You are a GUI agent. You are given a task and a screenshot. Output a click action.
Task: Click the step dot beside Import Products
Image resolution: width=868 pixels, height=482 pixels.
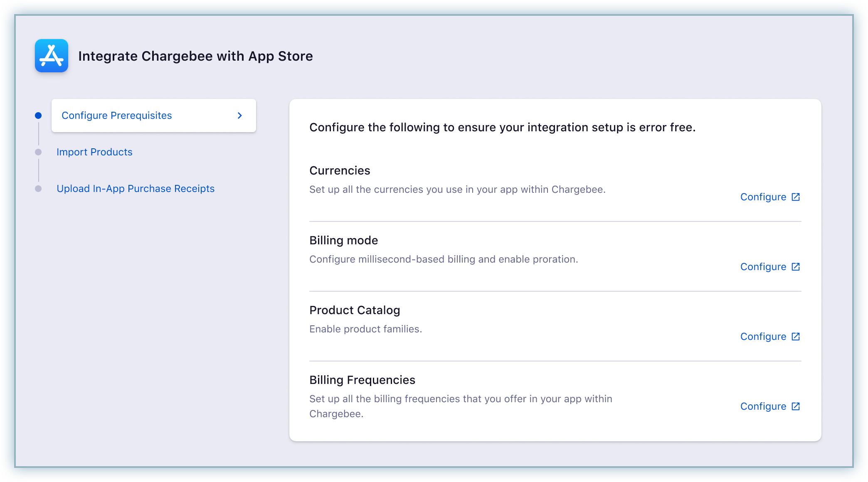(x=38, y=152)
